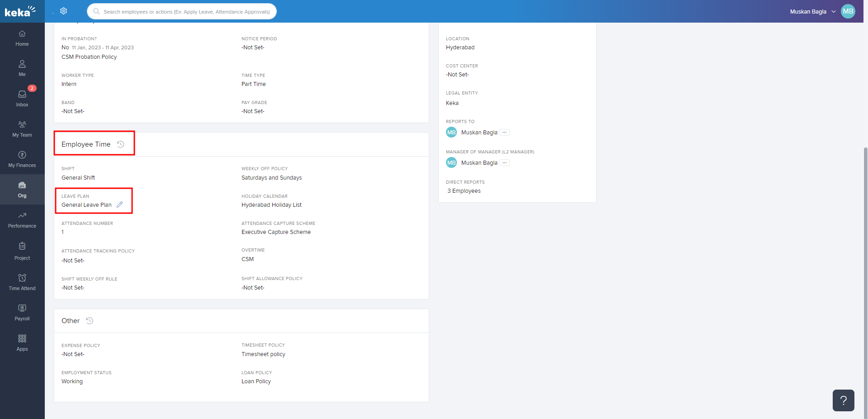Open the Apps grid in sidebar
Image resolution: width=868 pixels, height=419 pixels.
22,343
